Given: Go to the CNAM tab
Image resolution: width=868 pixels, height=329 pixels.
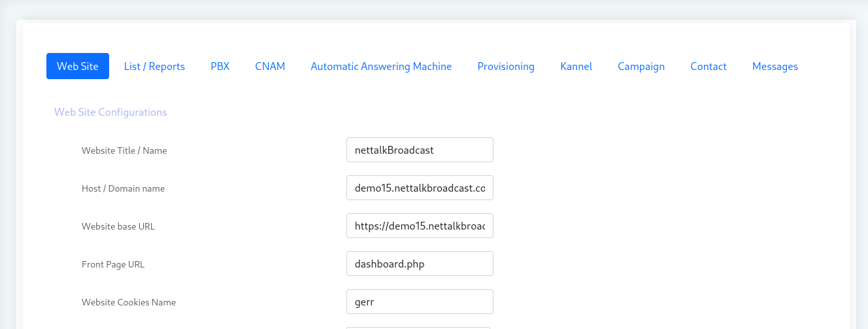Looking at the screenshot, I should click(x=270, y=66).
